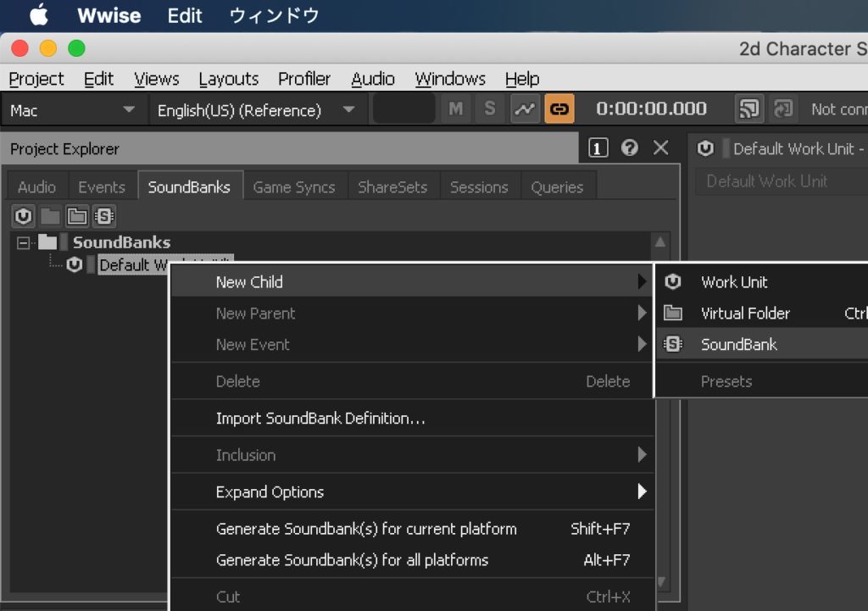Click the new SoundBank toolbar icon

point(103,216)
